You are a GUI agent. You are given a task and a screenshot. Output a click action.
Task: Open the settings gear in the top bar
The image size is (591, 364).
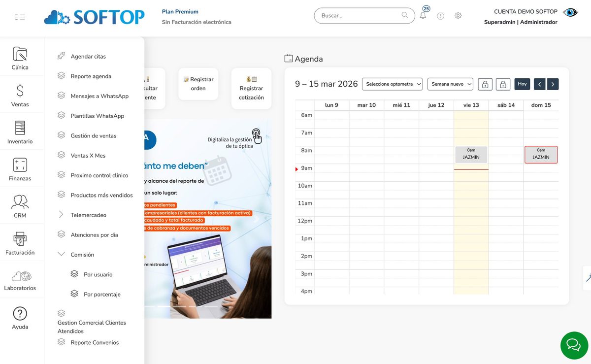pos(458,15)
